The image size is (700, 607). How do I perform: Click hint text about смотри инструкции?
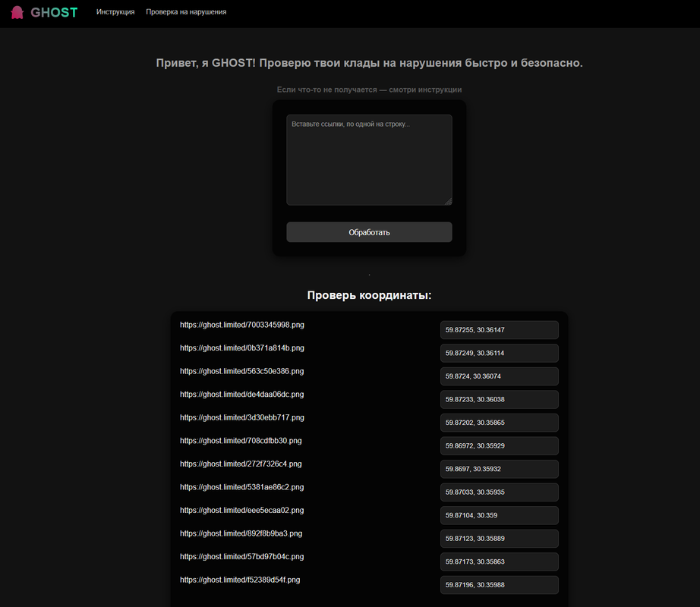coord(369,90)
